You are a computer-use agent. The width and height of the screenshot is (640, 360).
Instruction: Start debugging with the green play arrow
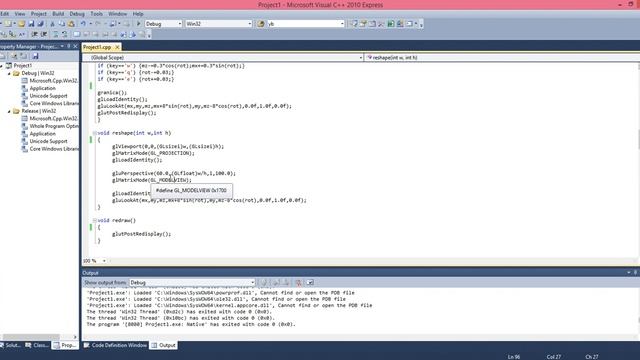(138, 24)
